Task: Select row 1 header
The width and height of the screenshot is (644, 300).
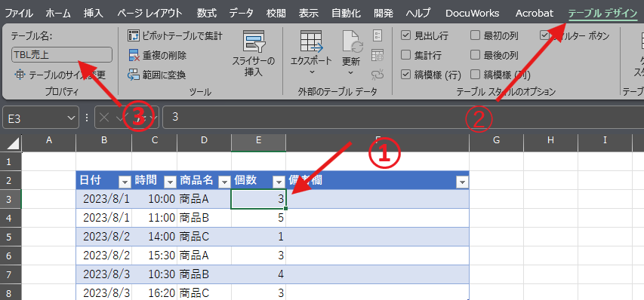Action: 11,161
